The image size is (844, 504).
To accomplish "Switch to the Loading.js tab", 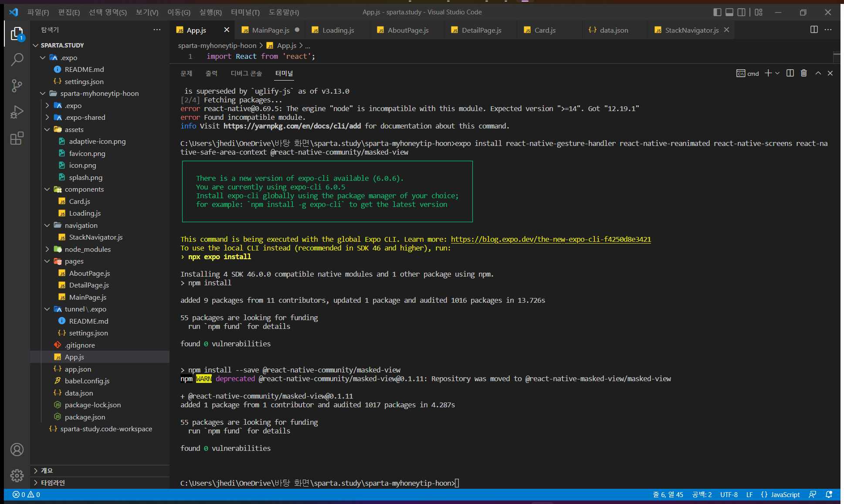I will pyautogui.click(x=338, y=30).
